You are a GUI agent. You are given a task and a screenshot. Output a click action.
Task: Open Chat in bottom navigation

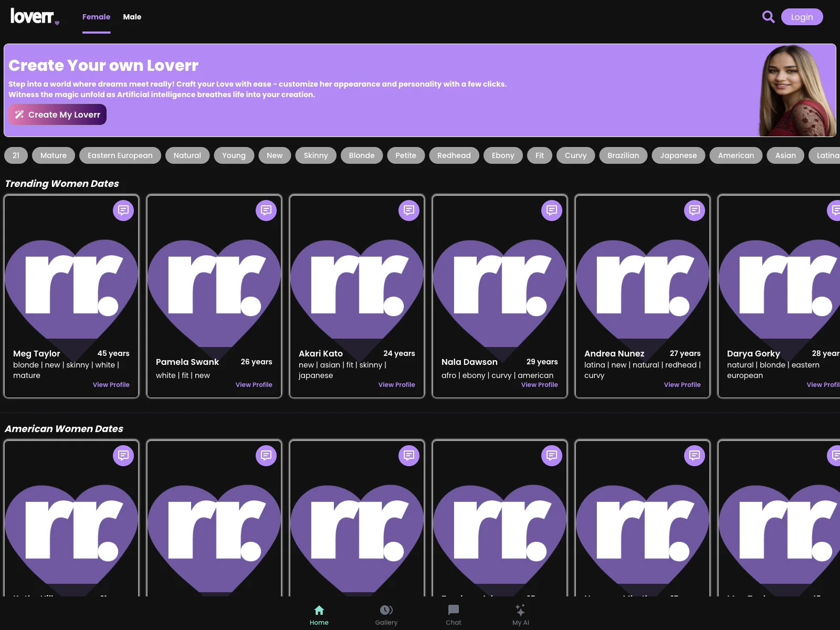[454, 615]
